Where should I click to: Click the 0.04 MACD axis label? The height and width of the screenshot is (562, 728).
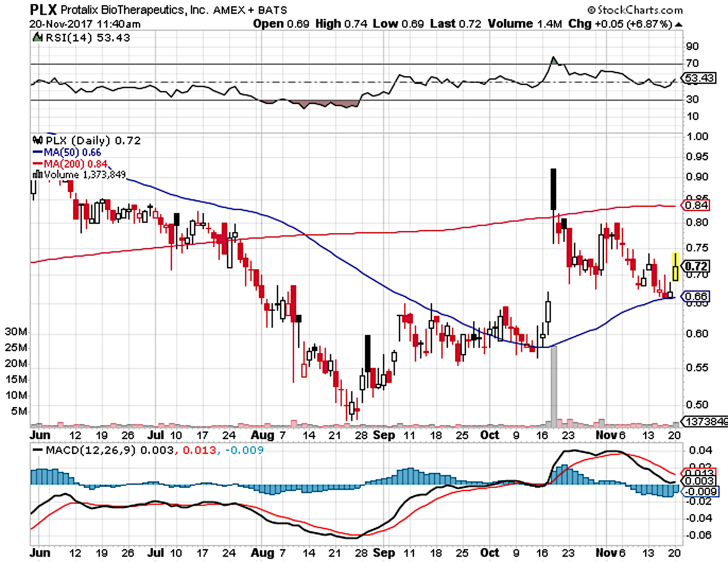(x=700, y=450)
